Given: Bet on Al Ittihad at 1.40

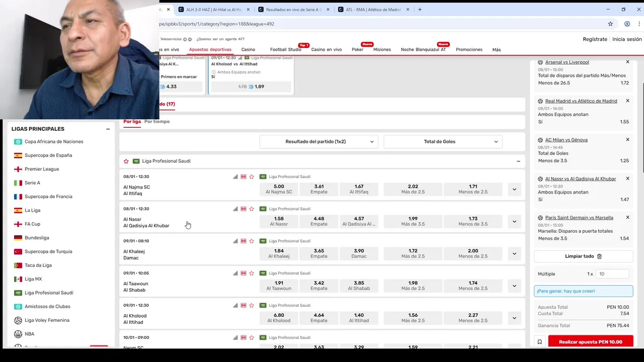Looking at the screenshot, I should 359,318.
